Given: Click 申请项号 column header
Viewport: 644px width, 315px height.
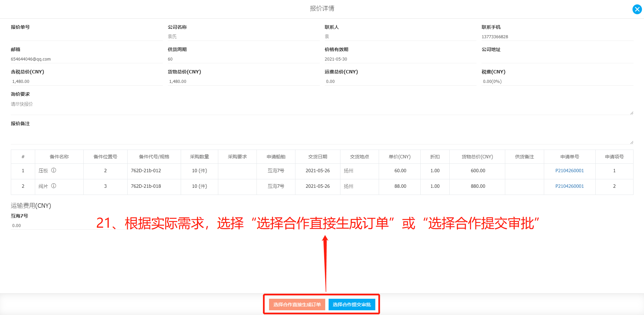Looking at the screenshot, I should click(614, 157).
